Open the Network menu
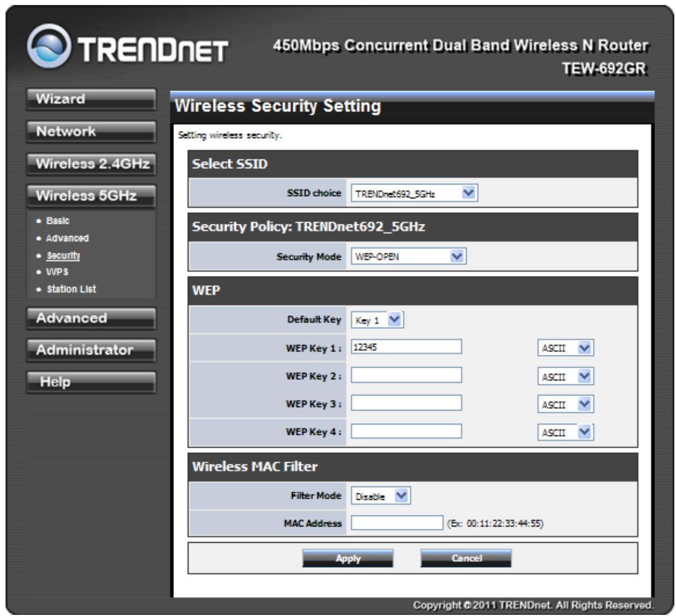 click(x=91, y=132)
